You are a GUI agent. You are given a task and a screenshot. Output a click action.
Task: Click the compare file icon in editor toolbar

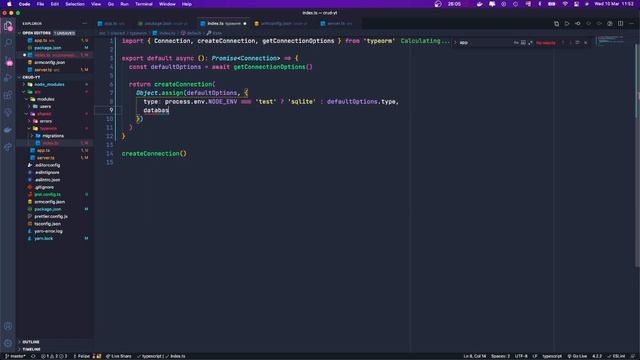556,24
